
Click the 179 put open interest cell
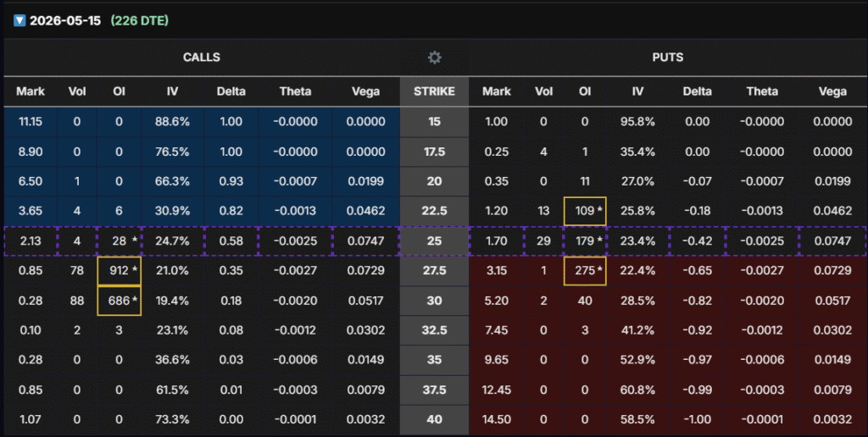pos(585,241)
